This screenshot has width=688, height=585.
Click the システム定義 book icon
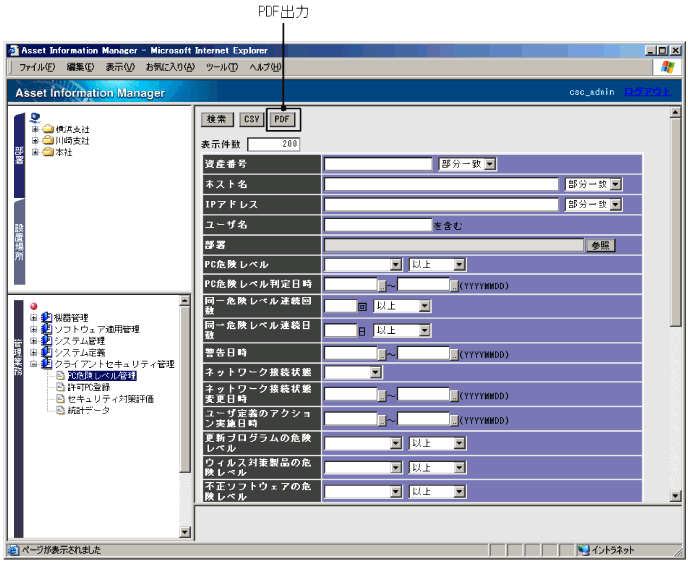[x=47, y=352]
